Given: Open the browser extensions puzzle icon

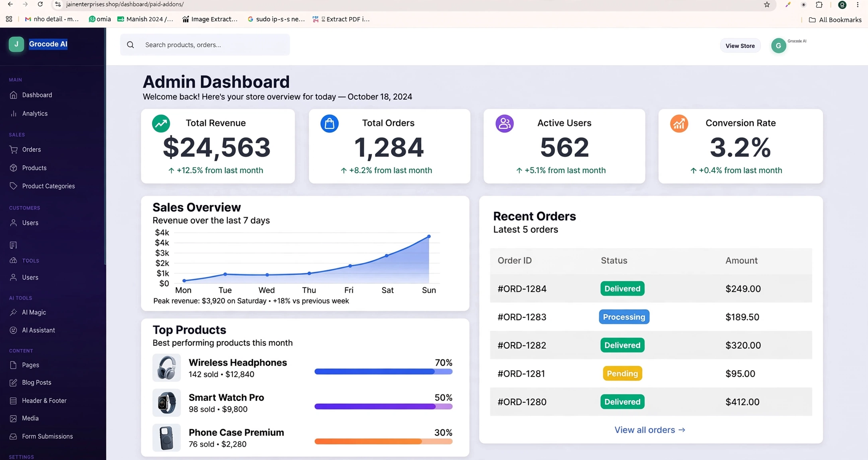Looking at the screenshot, I should point(819,4).
